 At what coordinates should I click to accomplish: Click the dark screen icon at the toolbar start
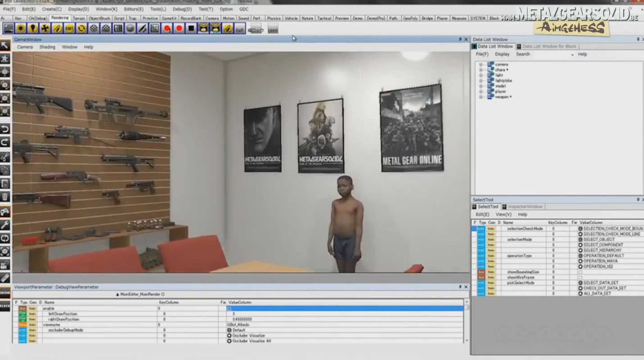tap(8, 28)
